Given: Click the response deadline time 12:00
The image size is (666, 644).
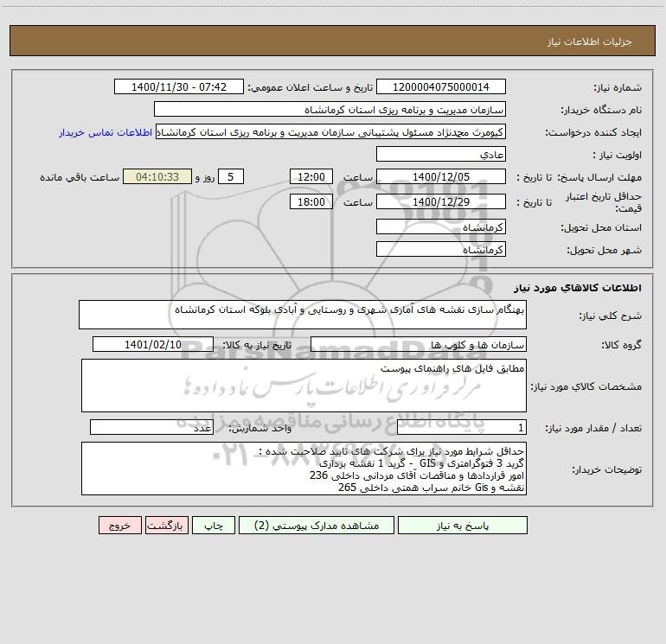Looking at the screenshot, I should [311, 176].
